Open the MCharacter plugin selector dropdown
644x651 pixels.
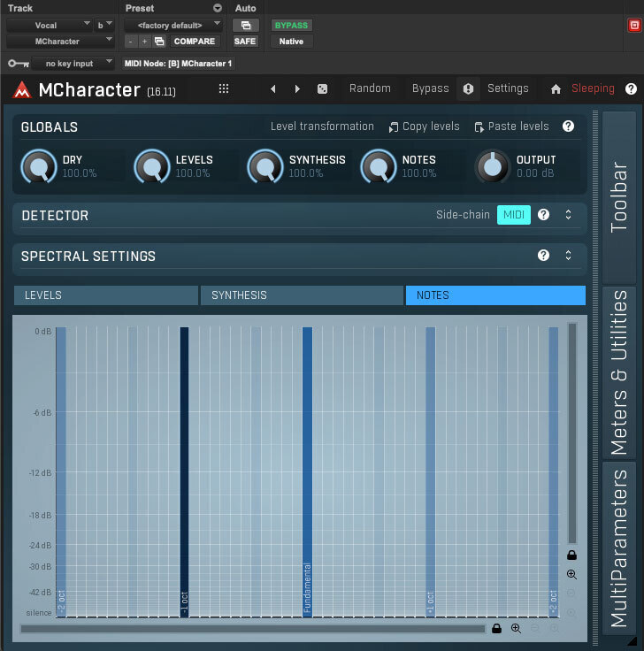click(60, 41)
